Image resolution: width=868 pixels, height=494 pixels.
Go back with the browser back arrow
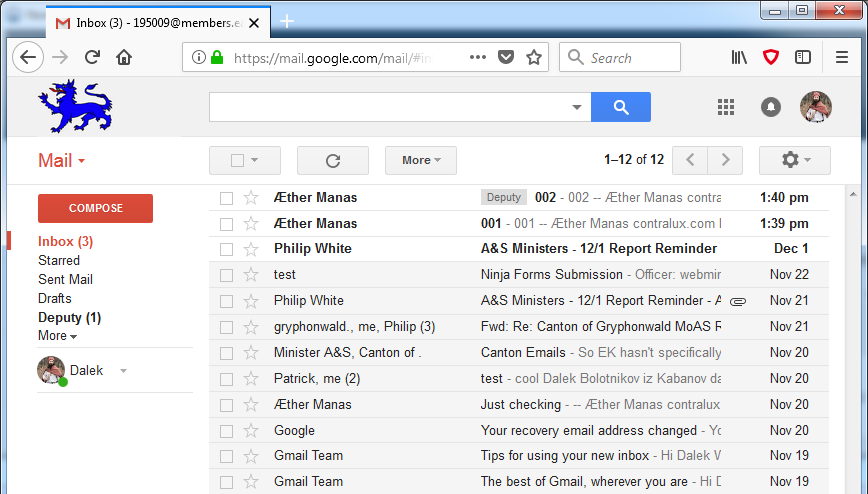(28, 57)
